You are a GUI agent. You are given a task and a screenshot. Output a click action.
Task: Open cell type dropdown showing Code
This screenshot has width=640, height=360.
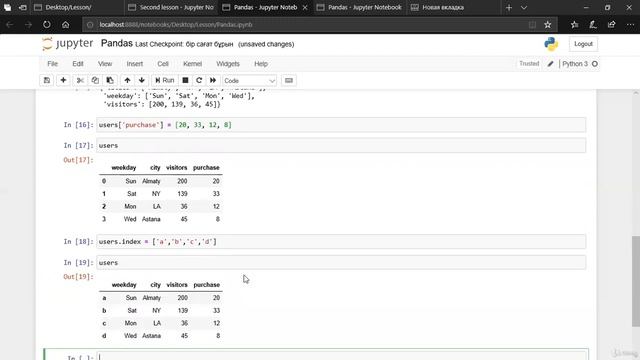(249, 81)
